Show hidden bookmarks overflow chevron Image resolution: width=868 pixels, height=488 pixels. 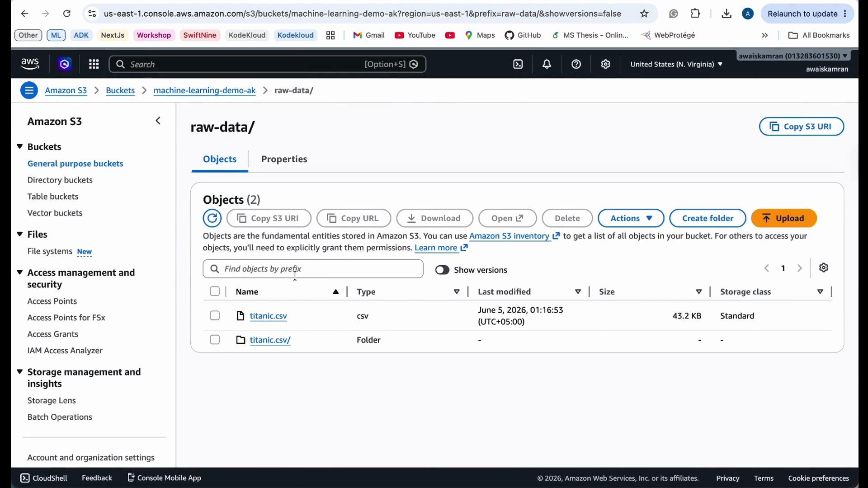(765, 36)
